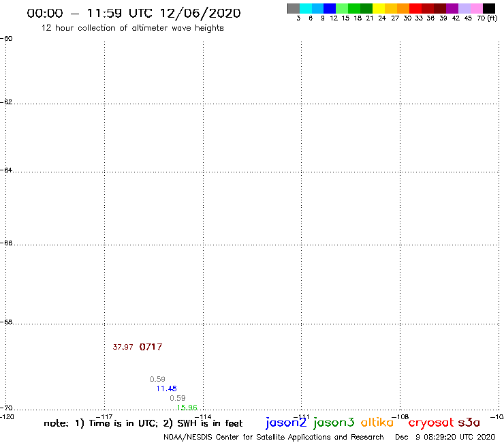Screen dimensions: 504x443
Task: Click the black swatch at legend end
Action: click(488, 8)
